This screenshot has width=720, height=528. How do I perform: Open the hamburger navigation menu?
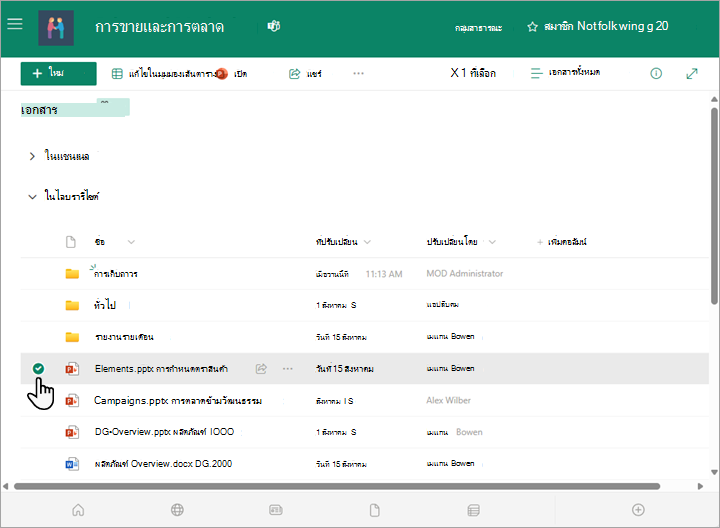(15, 24)
